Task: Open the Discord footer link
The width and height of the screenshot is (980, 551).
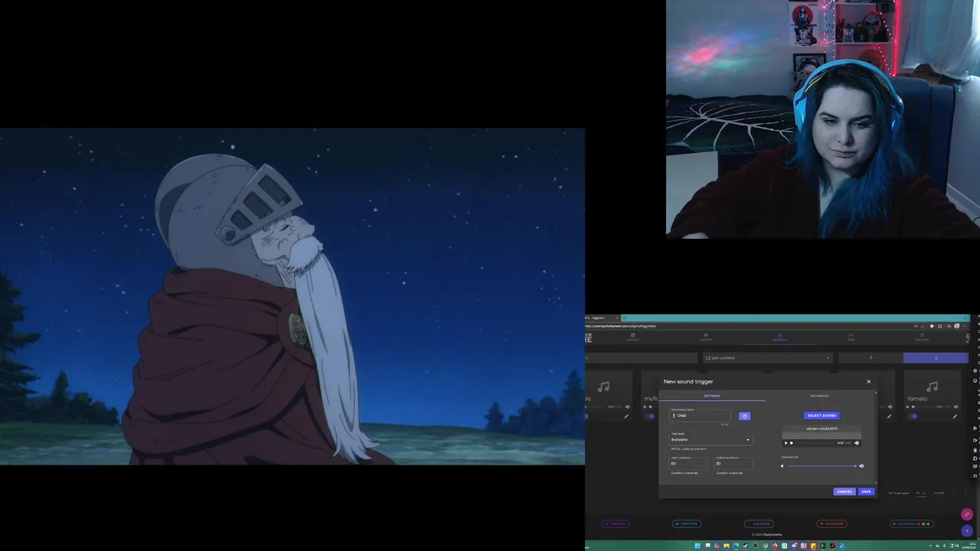Action: point(759,523)
